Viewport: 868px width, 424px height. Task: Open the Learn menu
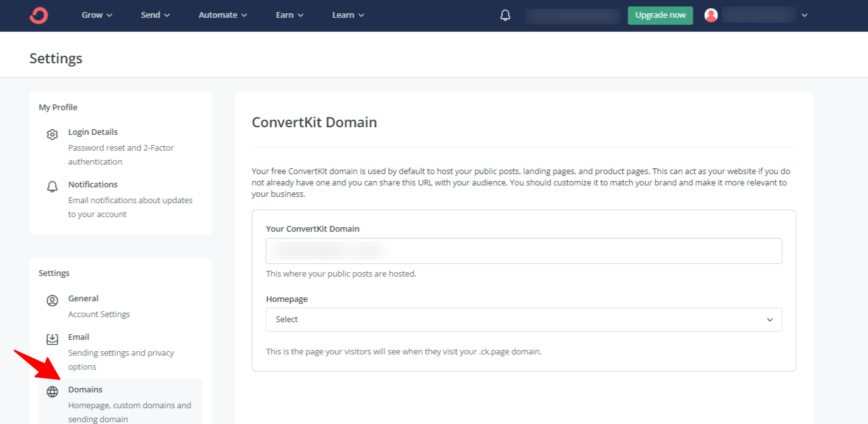coord(347,15)
